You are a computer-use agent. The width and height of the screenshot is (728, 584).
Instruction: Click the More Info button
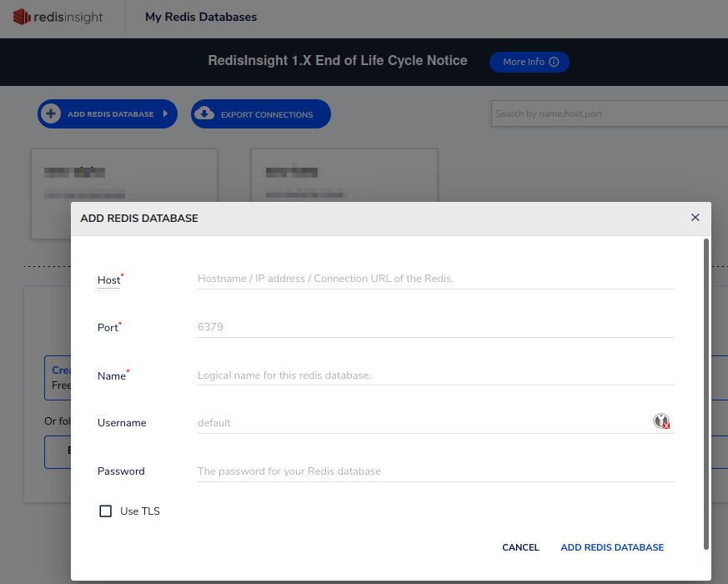click(529, 62)
